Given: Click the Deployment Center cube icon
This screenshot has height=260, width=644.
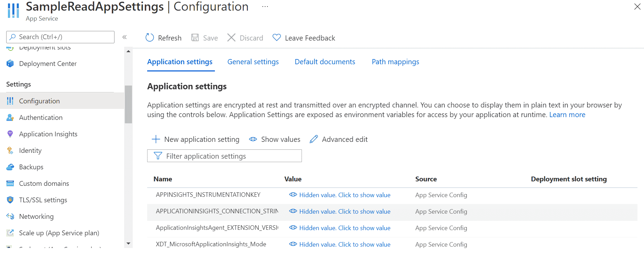Looking at the screenshot, I should (10, 64).
